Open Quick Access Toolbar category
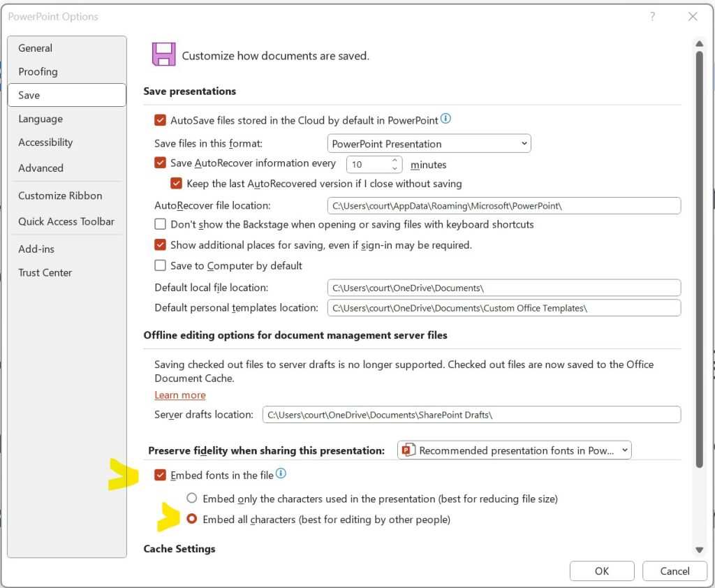This screenshot has width=715, height=588. click(66, 221)
